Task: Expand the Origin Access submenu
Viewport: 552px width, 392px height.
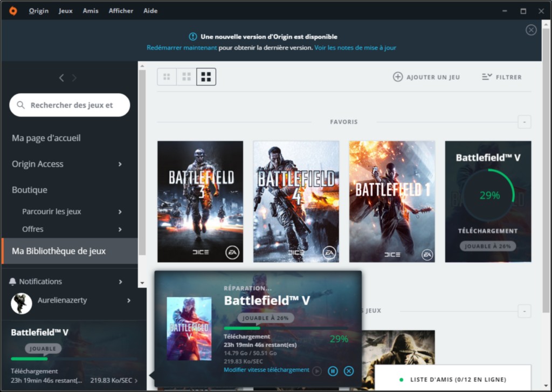Action: coord(120,164)
